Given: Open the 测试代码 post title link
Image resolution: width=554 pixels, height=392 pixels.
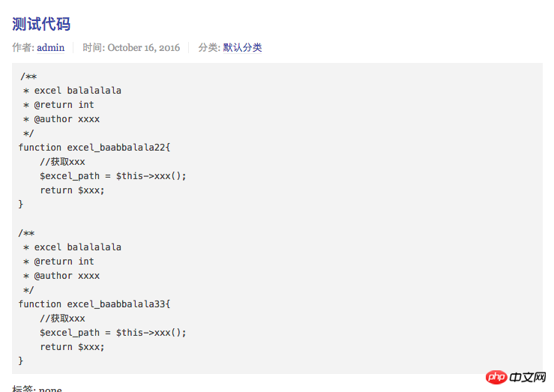Looking at the screenshot, I should tap(41, 24).
